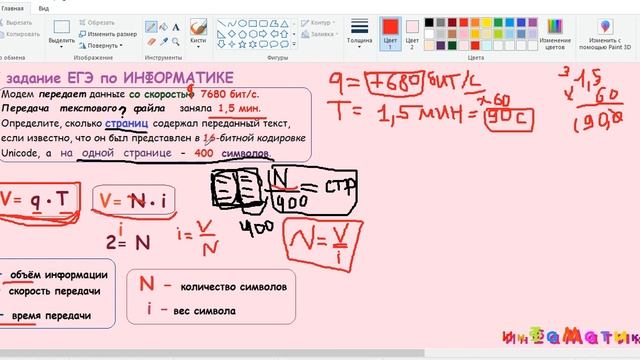Activate the Цвет 1 foreground color box

390,34
